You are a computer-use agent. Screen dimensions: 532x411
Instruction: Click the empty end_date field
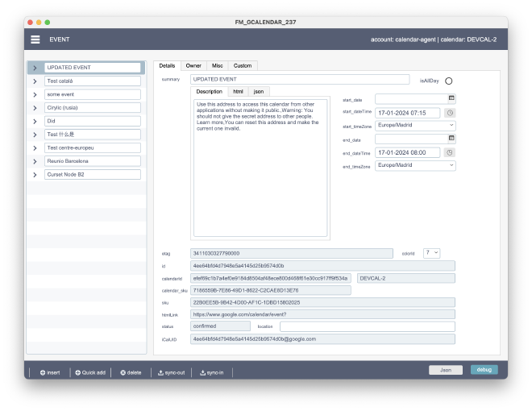(412, 139)
